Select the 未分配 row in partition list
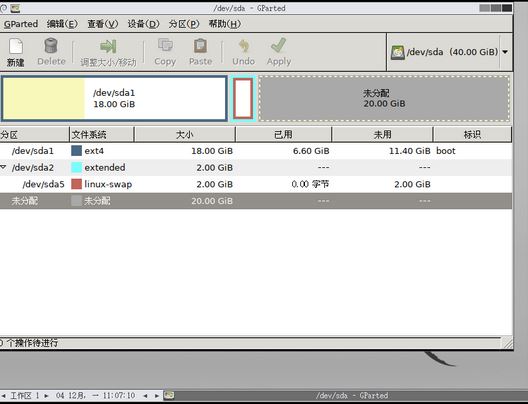 [256, 201]
